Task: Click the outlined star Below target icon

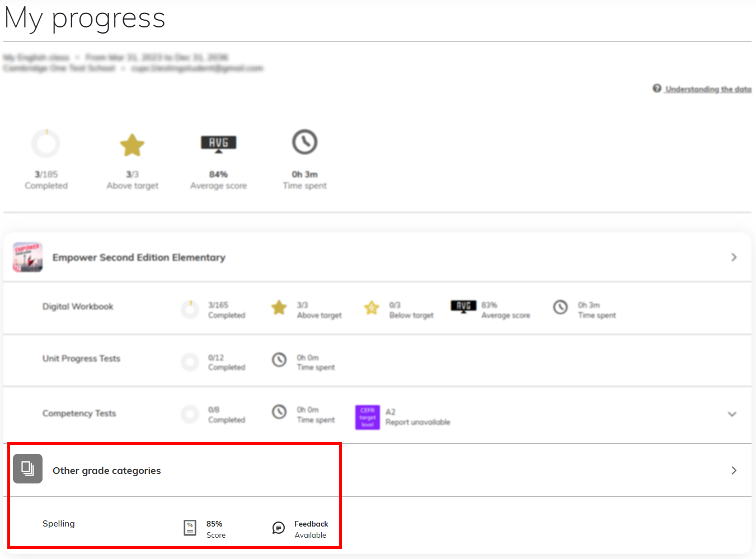Action: [x=372, y=308]
